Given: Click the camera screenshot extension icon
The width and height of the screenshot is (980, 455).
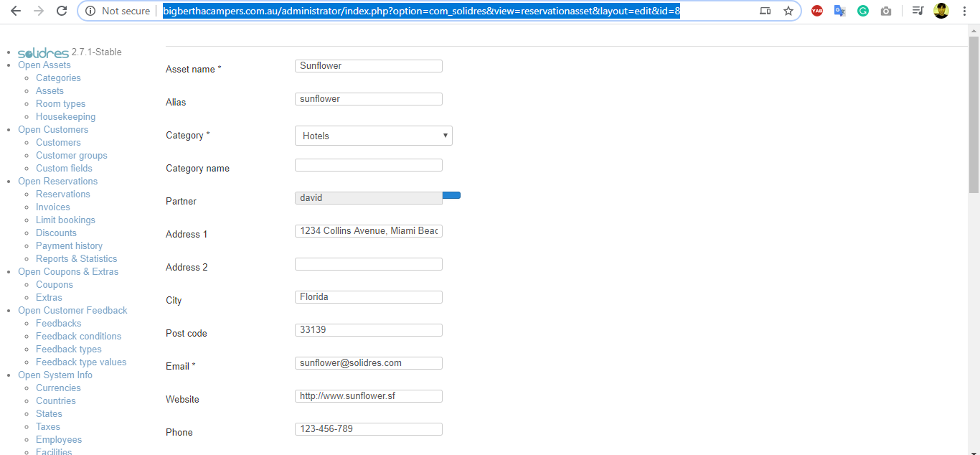Looking at the screenshot, I should pyautogui.click(x=886, y=11).
